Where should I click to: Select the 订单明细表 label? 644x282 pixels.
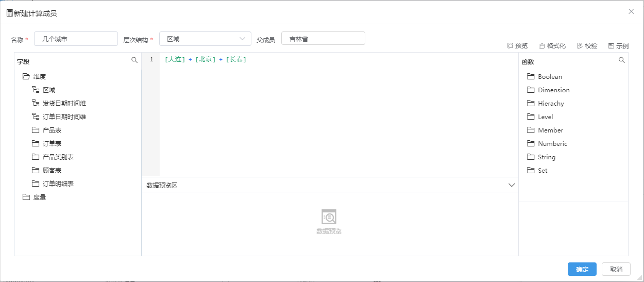coord(58,184)
